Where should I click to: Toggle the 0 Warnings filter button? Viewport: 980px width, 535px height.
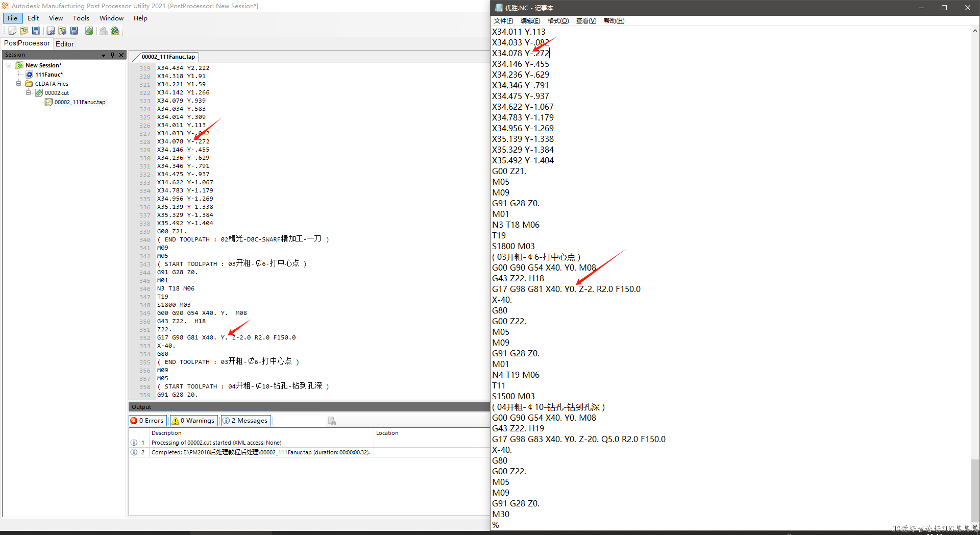(x=193, y=421)
